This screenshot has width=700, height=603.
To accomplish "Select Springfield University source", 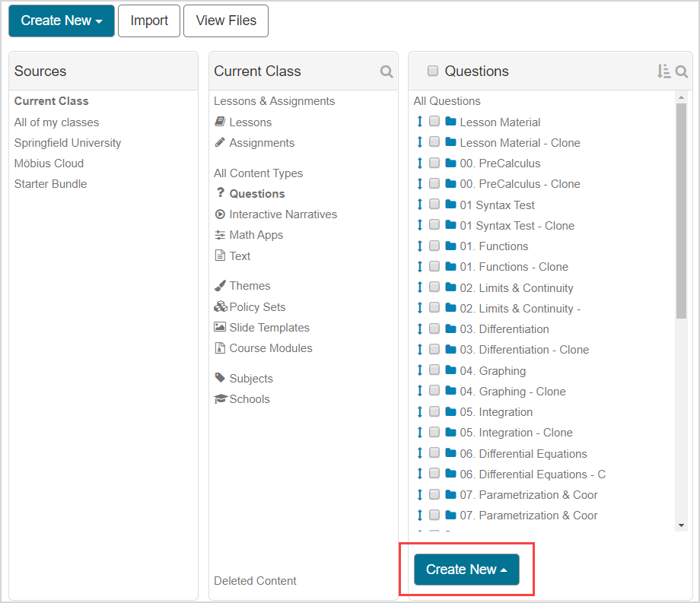I will pyautogui.click(x=68, y=143).
